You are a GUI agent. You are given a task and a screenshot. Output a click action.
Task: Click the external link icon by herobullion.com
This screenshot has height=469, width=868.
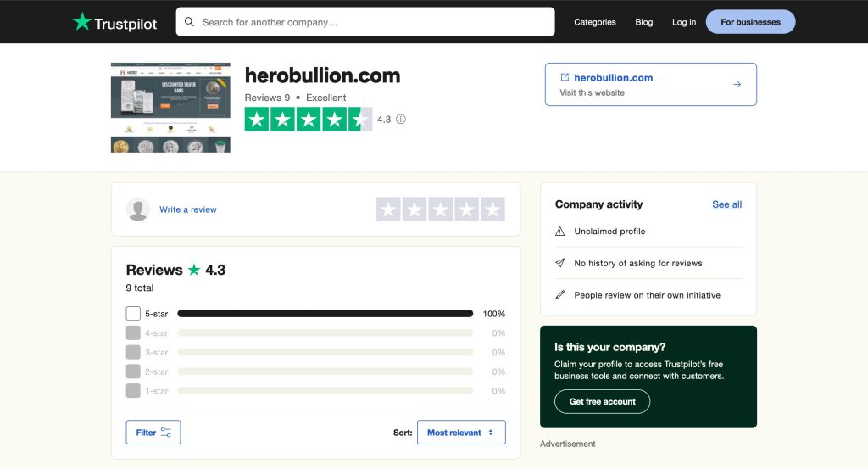pos(565,77)
